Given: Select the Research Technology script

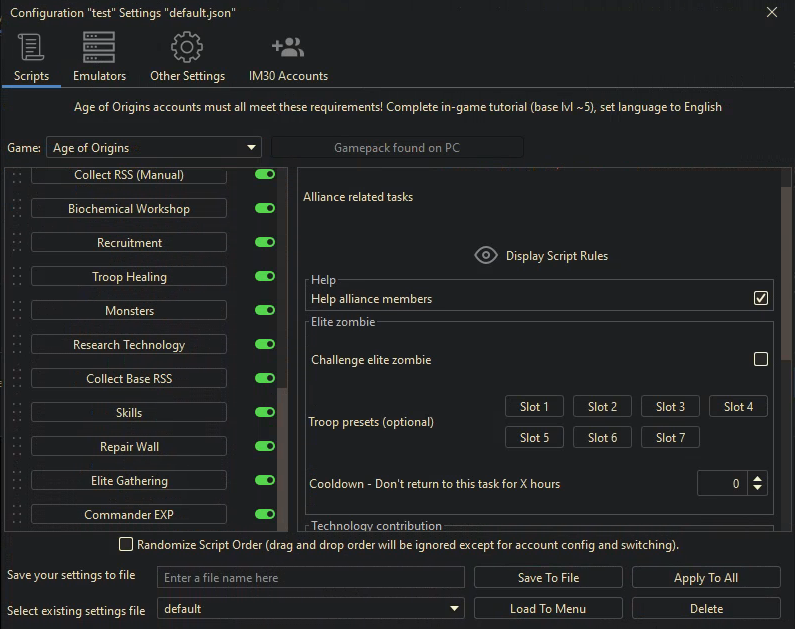Looking at the screenshot, I should (129, 345).
